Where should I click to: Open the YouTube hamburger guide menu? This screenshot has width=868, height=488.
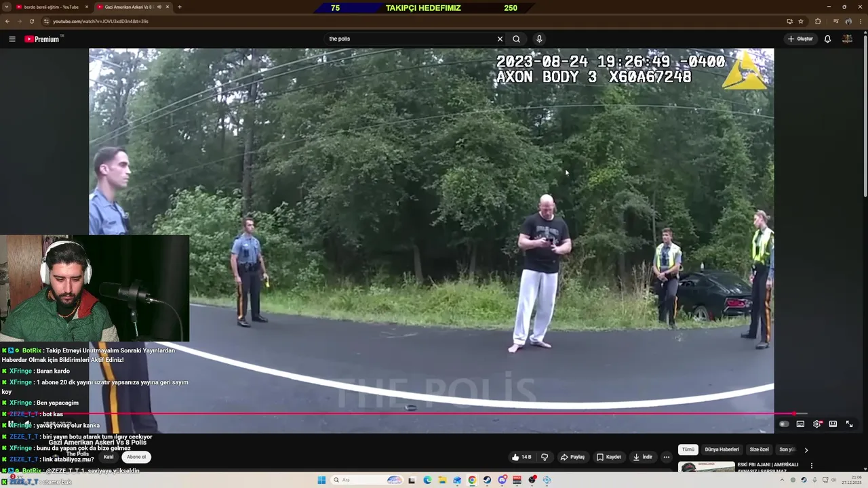pos(12,39)
